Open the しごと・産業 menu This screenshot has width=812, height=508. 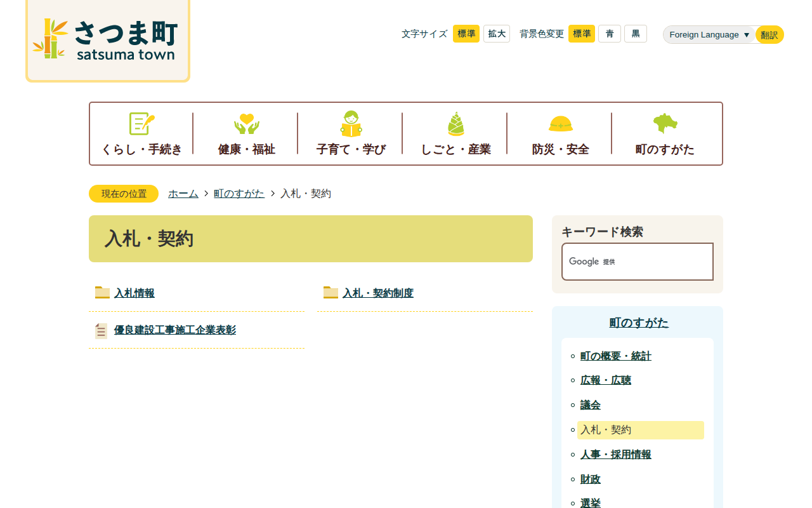click(x=455, y=133)
